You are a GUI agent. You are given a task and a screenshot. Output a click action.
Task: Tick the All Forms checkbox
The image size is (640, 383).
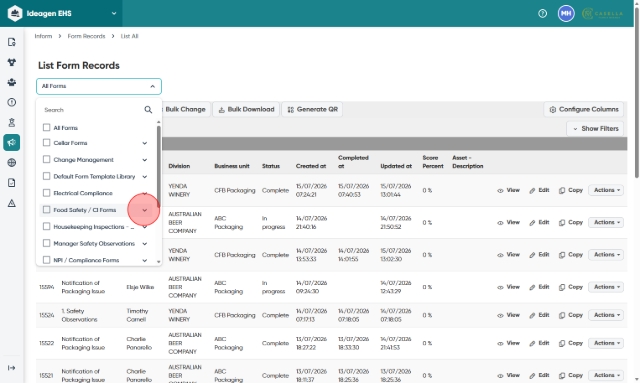click(x=47, y=127)
